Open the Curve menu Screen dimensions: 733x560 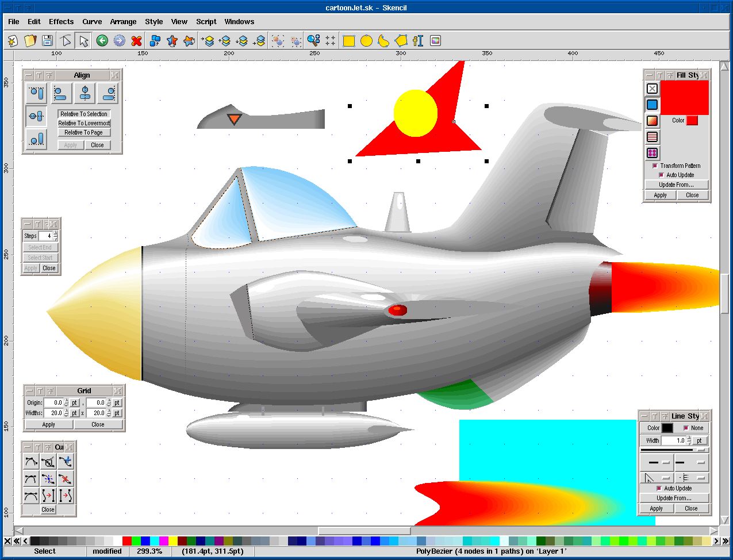click(92, 22)
